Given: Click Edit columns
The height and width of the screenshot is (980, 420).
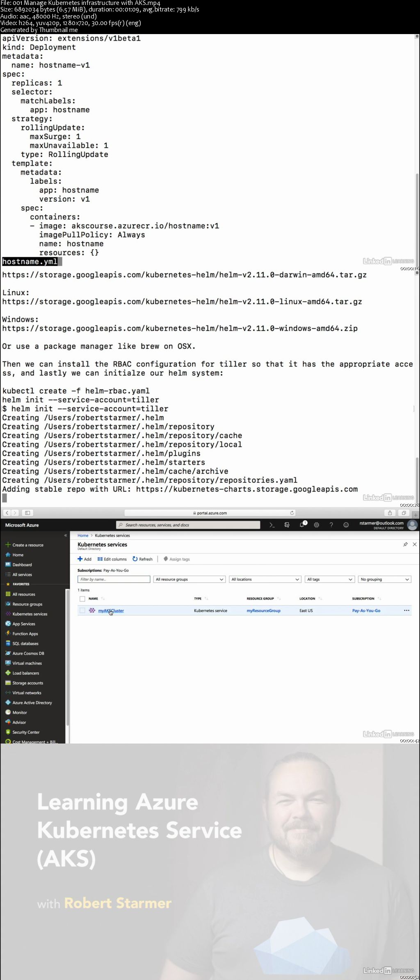Looking at the screenshot, I should [112, 559].
